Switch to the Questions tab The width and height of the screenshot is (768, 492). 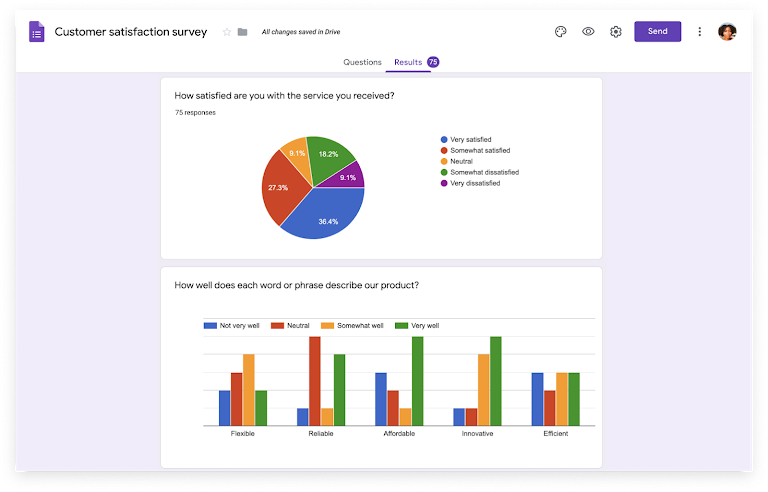[x=362, y=62]
